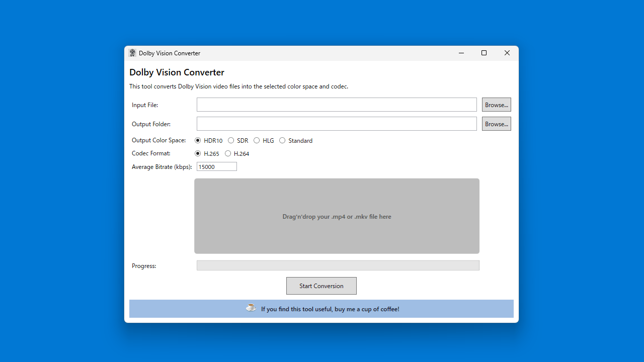Image resolution: width=644 pixels, height=362 pixels.
Task: Select the HDR10 output color space
Action: click(209, 141)
